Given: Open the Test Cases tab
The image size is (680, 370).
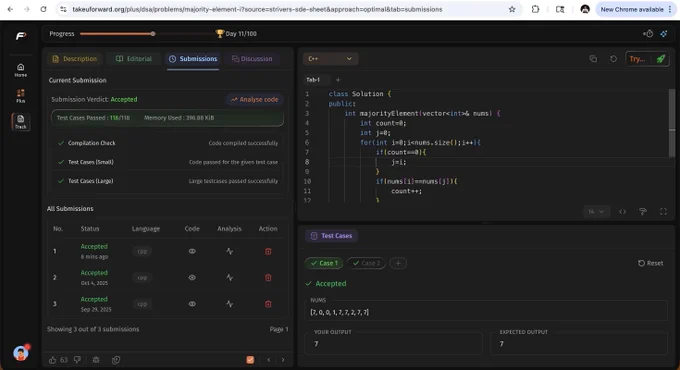Looking at the screenshot, I should pos(332,236).
